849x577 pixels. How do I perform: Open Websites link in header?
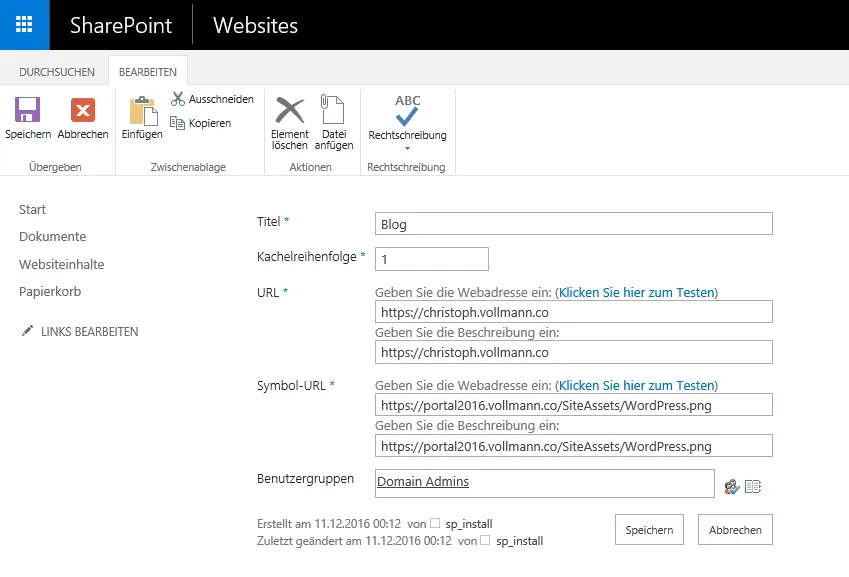(x=256, y=25)
